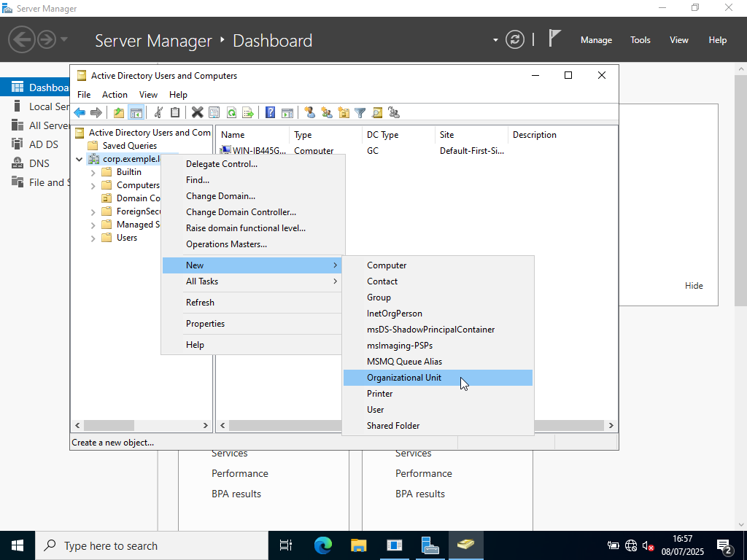Click the Task View taskbar icon
The width and height of the screenshot is (747, 560).
pyautogui.click(x=286, y=545)
